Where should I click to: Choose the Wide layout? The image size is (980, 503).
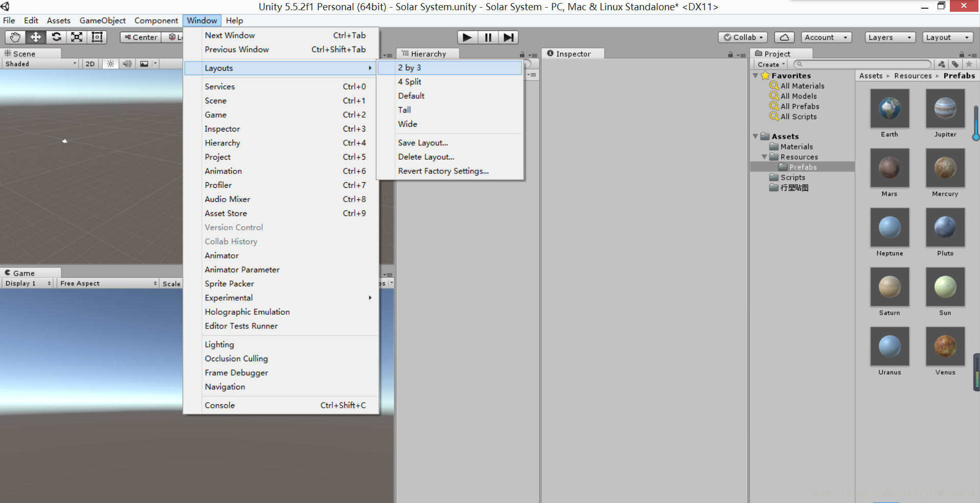[450, 124]
